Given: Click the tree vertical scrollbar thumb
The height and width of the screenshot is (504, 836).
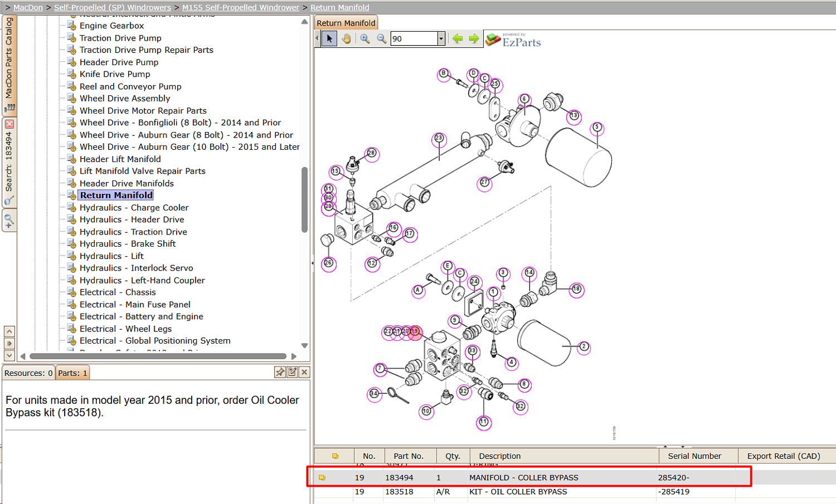Looking at the screenshot, I should pos(304,199).
